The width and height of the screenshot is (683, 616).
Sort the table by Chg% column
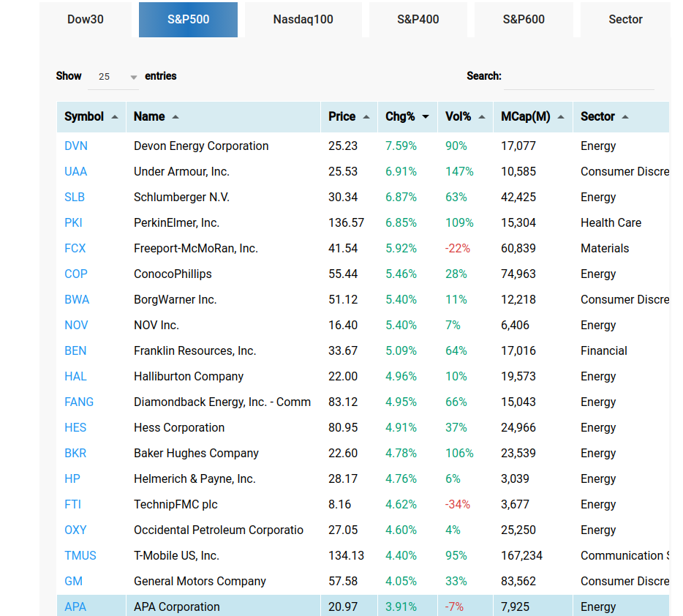tap(407, 117)
